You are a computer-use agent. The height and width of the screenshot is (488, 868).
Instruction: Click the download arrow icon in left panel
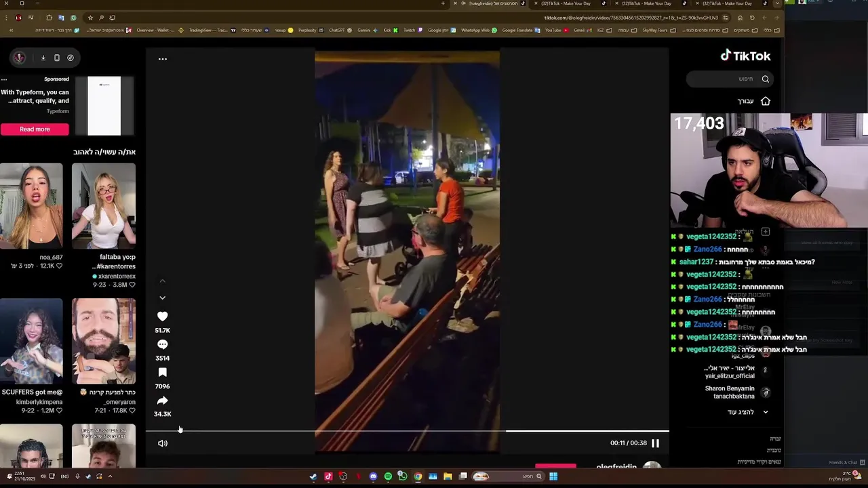[43, 58]
